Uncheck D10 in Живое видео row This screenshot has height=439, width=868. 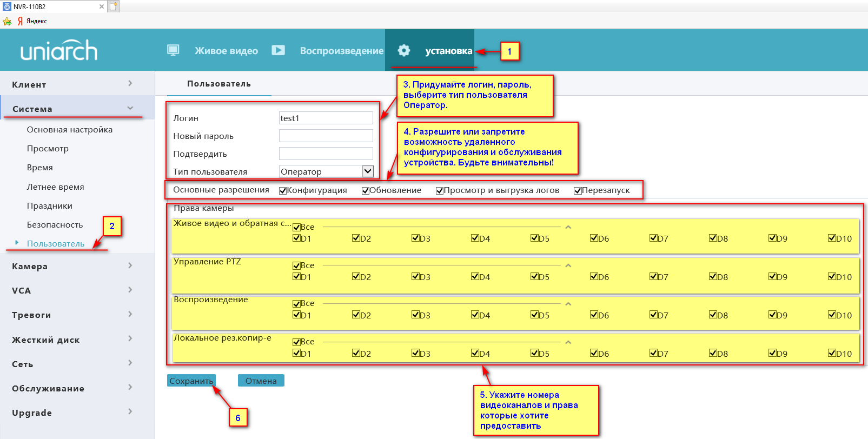tap(832, 238)
